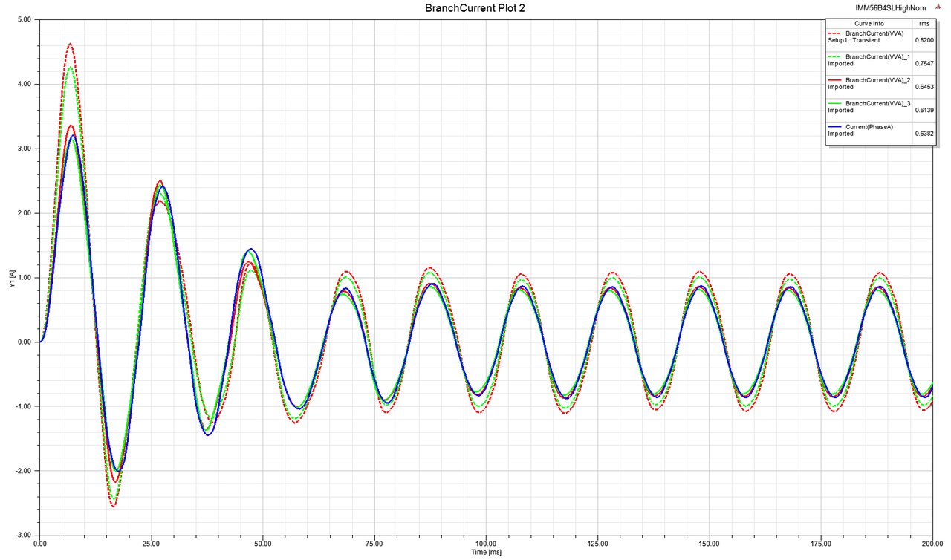Click the blue line swatch for Current(PhaseA)
951x560 pixels.
point(835,127)
